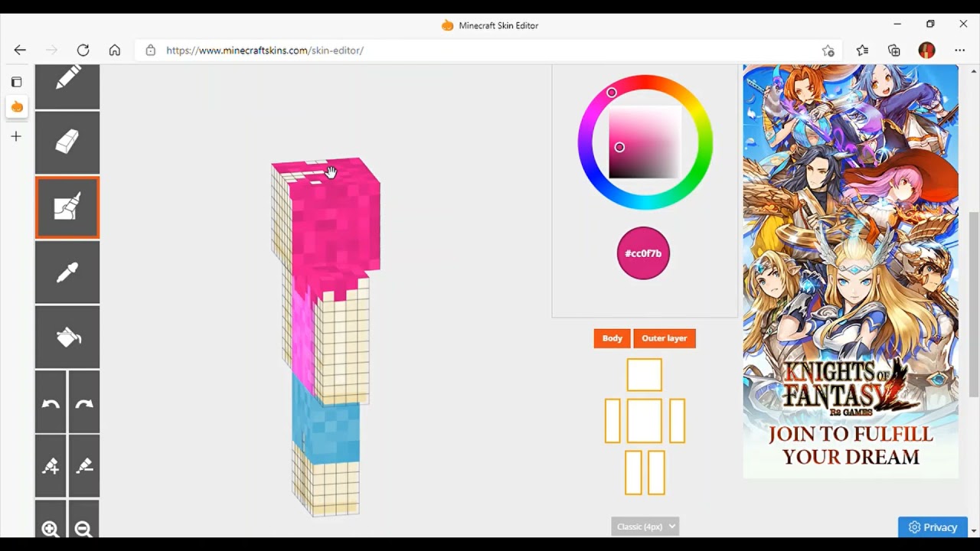Screen dimensions: 980x551
Task: Toggle head part in body selector
Action: coord(645,376)
